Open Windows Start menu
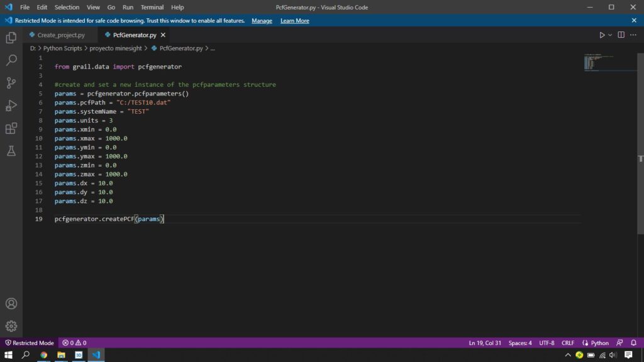 (x=8, y=355)
